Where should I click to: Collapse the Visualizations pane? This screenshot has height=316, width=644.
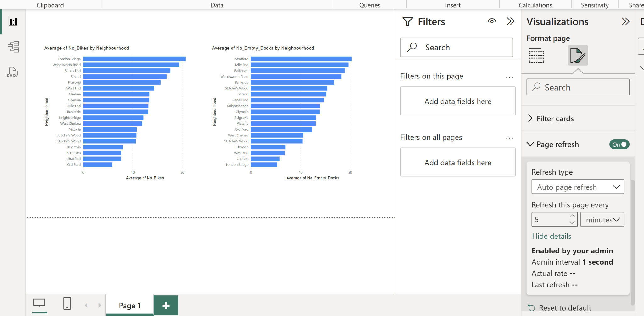(x=625, y=21)
